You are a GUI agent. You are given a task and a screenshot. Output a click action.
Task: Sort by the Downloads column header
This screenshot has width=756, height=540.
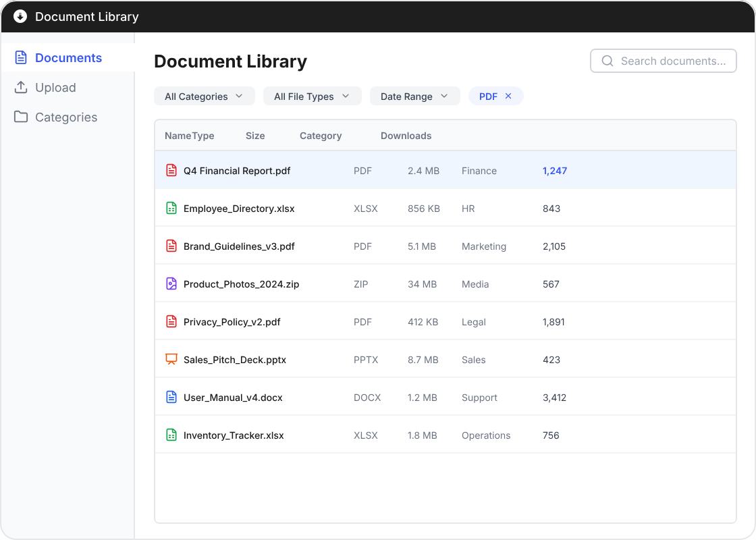click(x=406, y=136)
